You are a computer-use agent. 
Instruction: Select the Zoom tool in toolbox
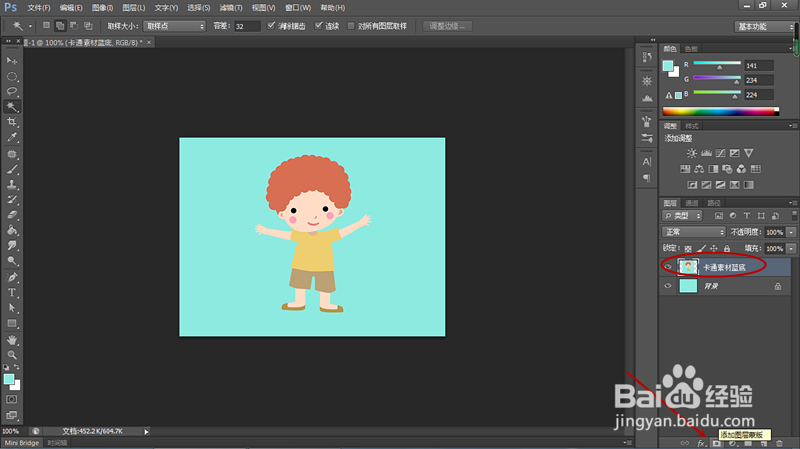(x=12, y=355)
